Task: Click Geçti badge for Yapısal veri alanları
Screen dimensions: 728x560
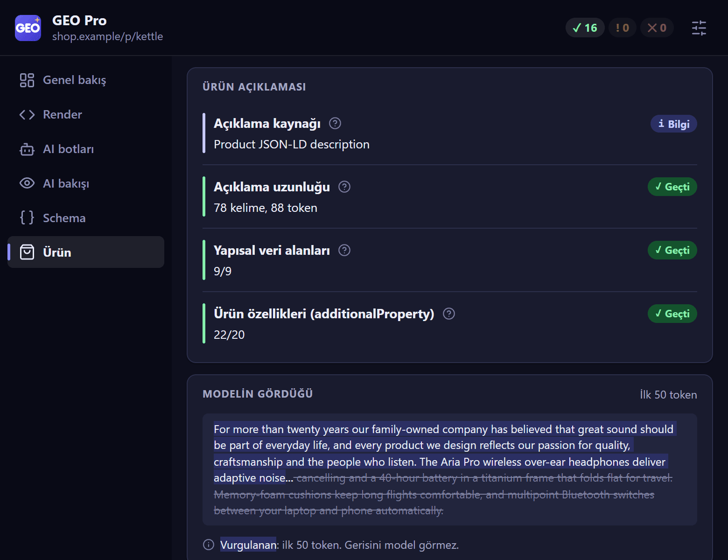Action: coord(672,250)
